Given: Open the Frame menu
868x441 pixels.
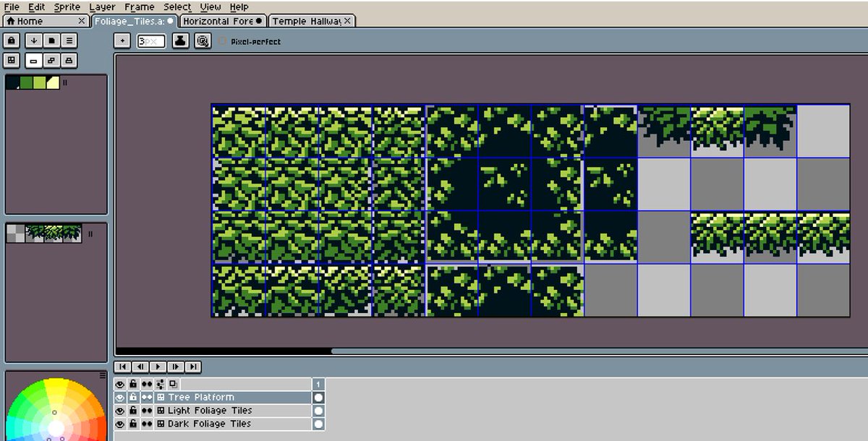Looking at the screenshot, I should coord(140,7).
